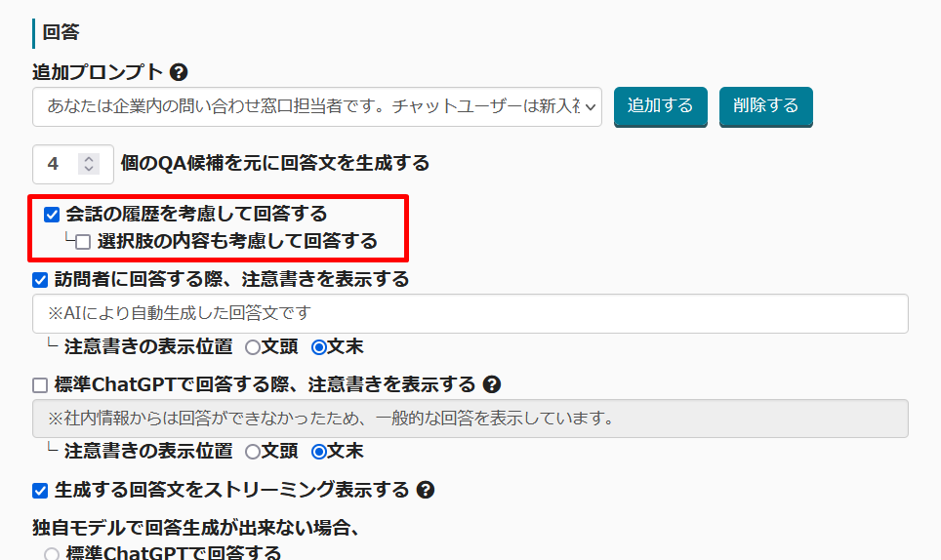Click the 追加する button
Screen dimensions: 941x560
[660, 106]
